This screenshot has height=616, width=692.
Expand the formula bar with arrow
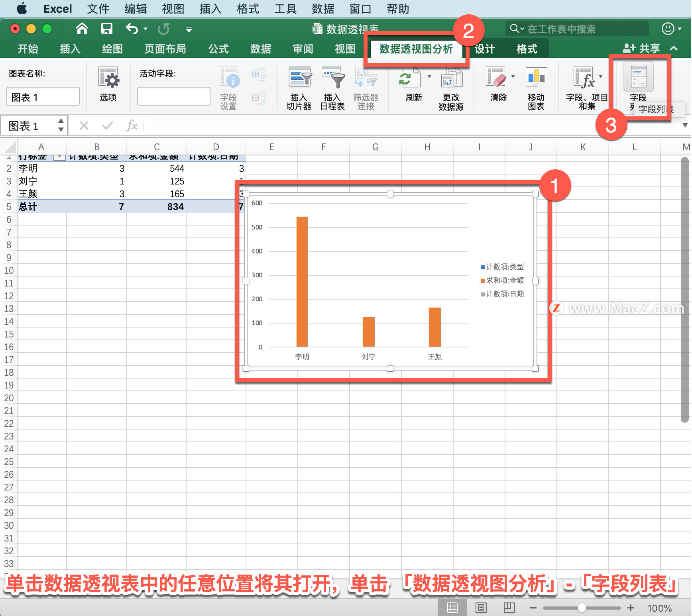click(685, 125)
